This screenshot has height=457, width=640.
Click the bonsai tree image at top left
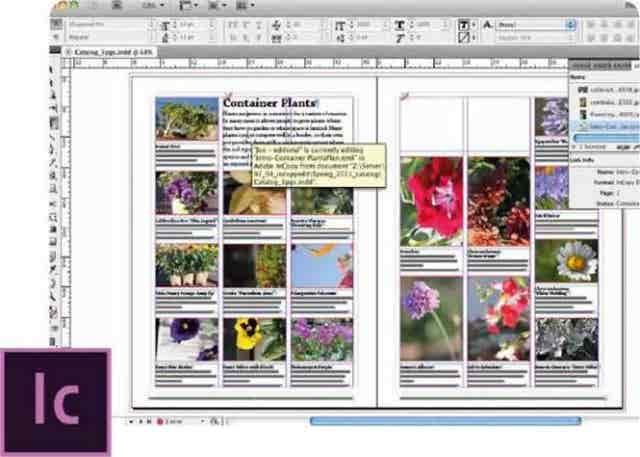186,119
